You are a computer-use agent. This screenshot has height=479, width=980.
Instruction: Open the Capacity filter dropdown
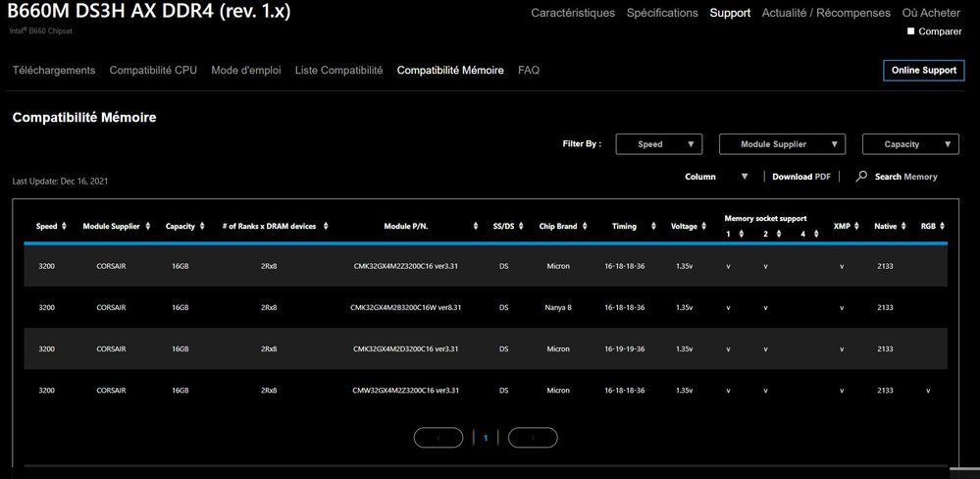pos(909,144)
